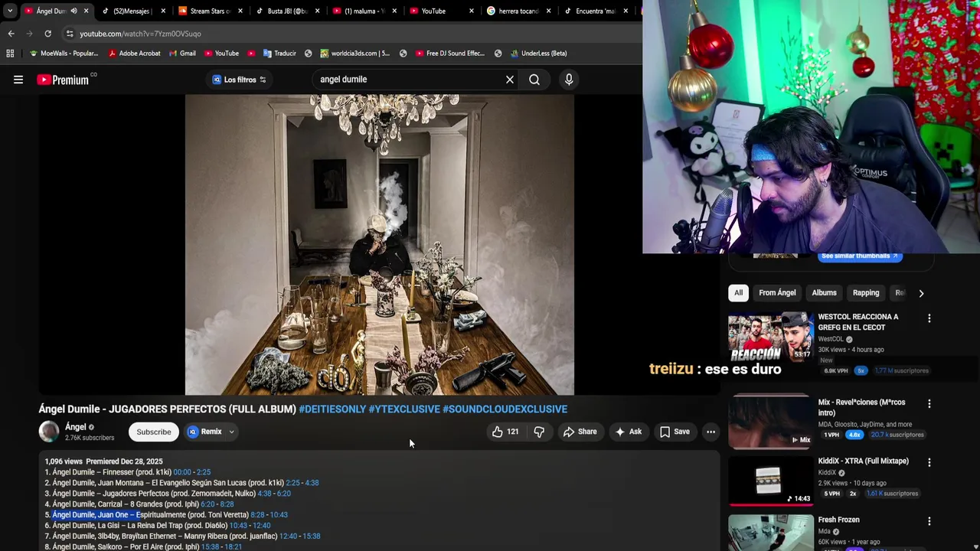The height and width of the screenshot is (551, 980).
Task: Close the (52)Mensajes TikTok tab
Action: pos(163,11)
